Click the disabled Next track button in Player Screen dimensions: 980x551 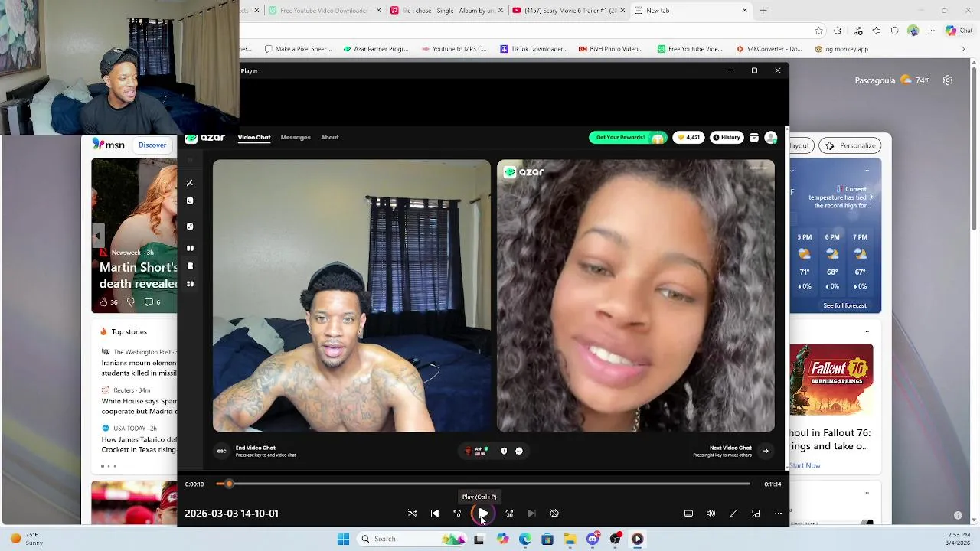(531, 514)
